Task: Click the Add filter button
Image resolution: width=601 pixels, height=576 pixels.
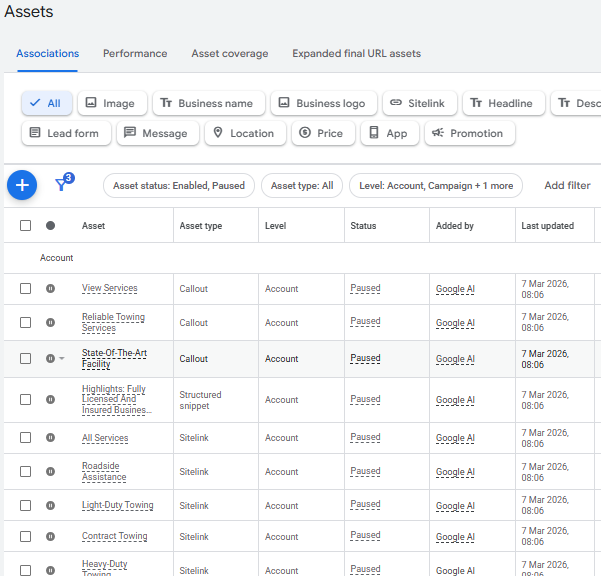Action: [567, 186]
